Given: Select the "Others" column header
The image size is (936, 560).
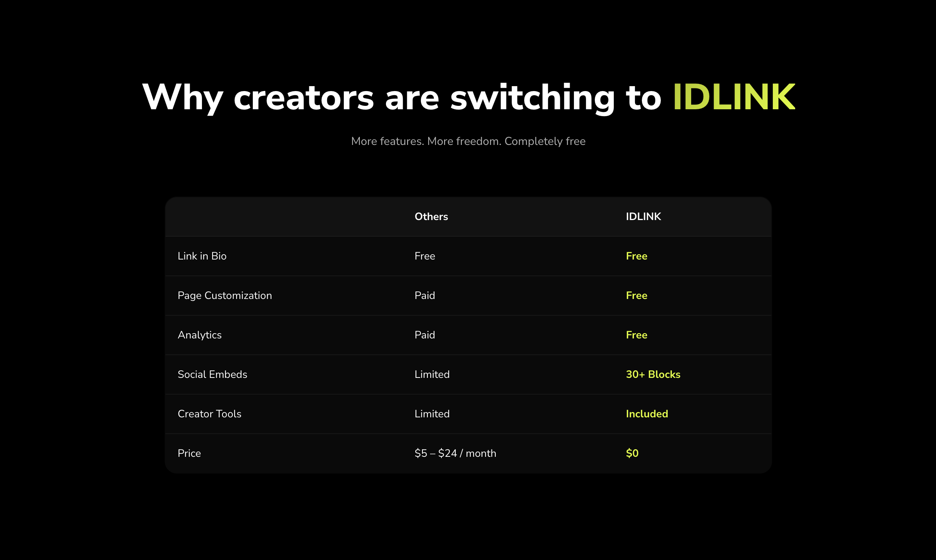Looking at the screenshot, I should 431,216.
